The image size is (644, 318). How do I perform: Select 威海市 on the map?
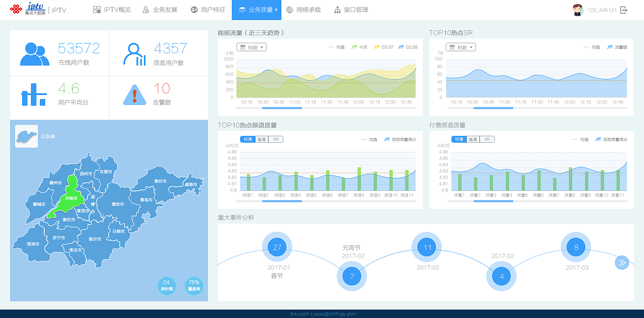coord(191,185)
